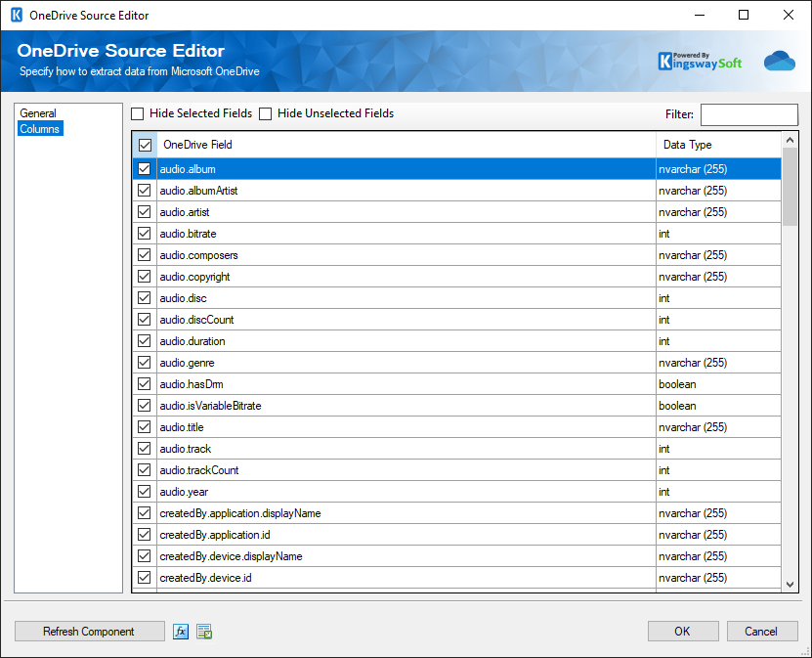Screen dimensions: 812x658
Task: Uncheck the audio.disc checkbox
Action: pos(145,298)
